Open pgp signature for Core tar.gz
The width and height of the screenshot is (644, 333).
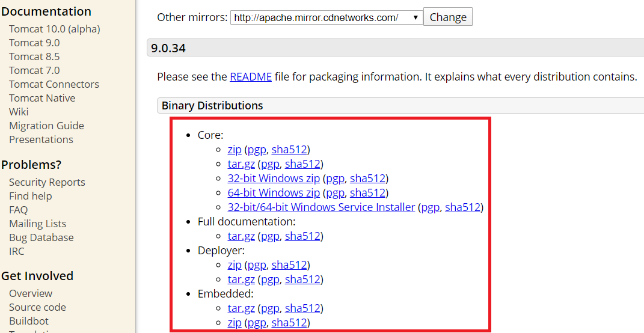[271, 164]
